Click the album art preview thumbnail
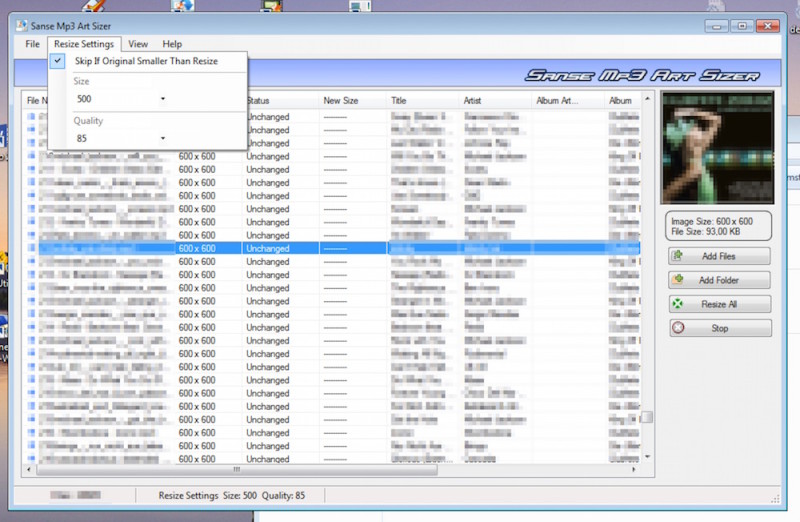This screenshot has height=522, width=800. [x=717, y=147]
